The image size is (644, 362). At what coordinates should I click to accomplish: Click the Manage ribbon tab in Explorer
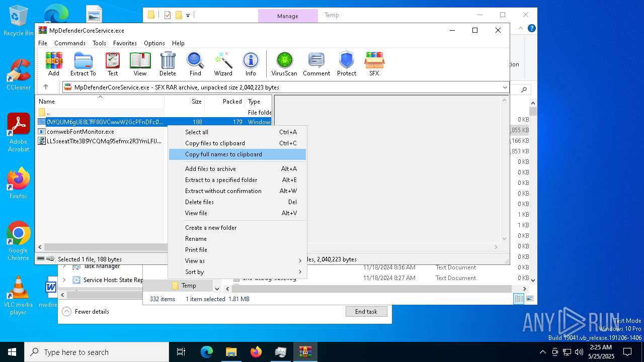[288, 16]
